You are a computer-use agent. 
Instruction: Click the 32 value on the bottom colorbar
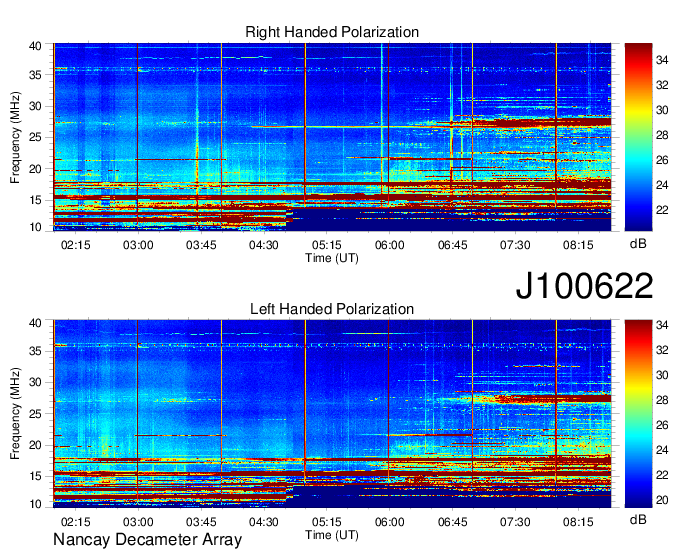tap(662, 350)
